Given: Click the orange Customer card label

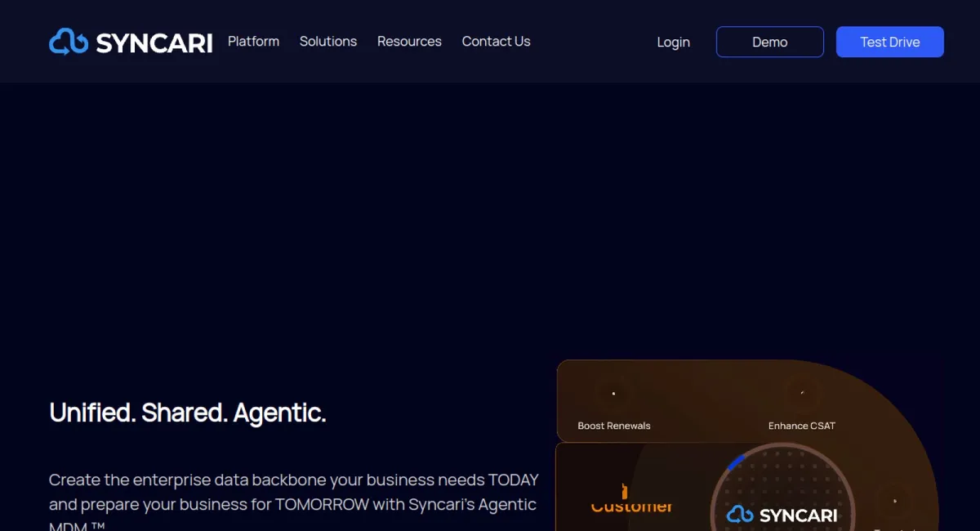Looking at the screenshot, I should coord(632,506).
